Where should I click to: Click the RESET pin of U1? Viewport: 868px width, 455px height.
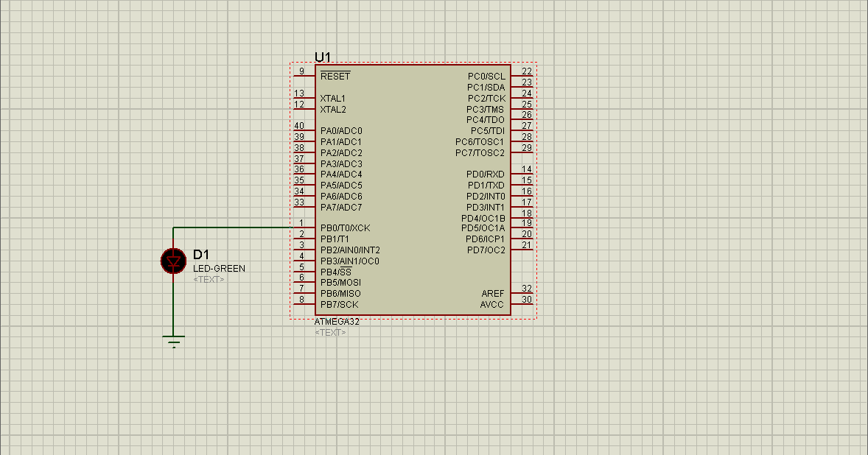335,75
